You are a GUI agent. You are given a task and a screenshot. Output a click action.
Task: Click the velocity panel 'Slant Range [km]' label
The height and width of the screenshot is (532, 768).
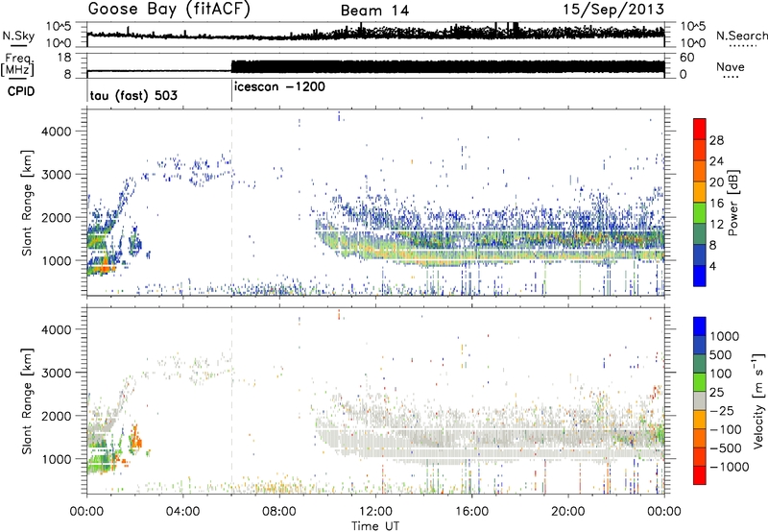(27, 400)
